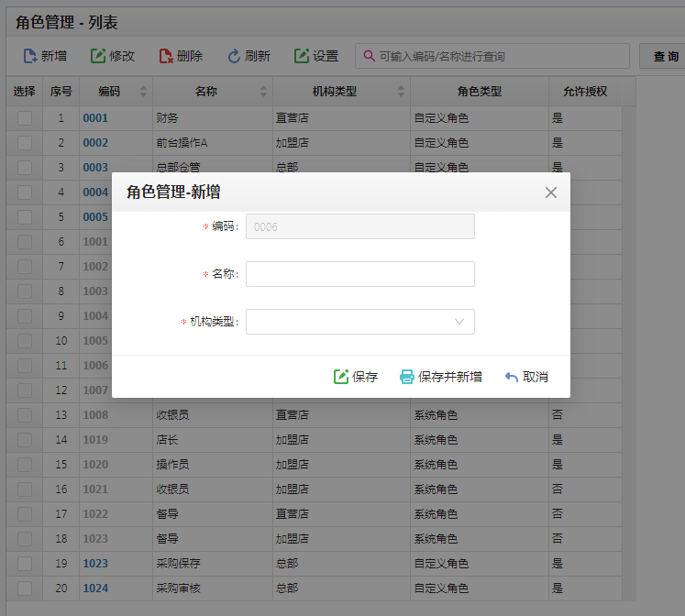Tick the checkbox for row 1 财务

click(25, 118)
